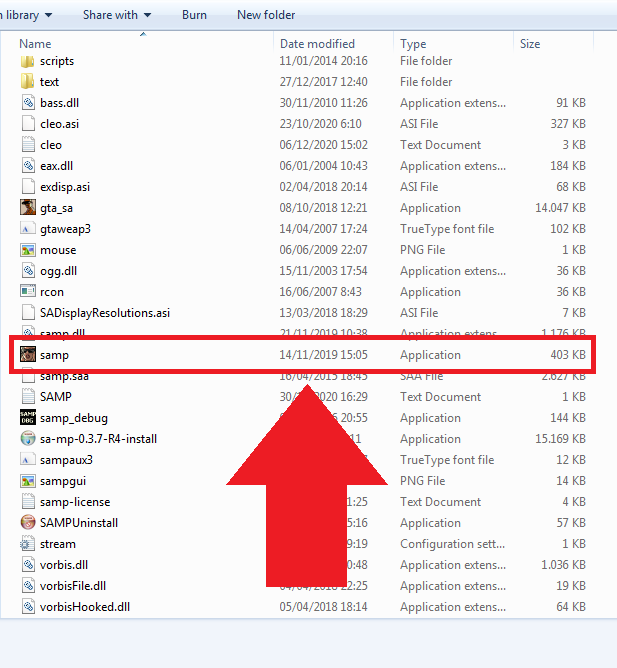Viewport: 617px width, 668px height.
Task: Select the text folder icon
Action: (x=28, y=81)
